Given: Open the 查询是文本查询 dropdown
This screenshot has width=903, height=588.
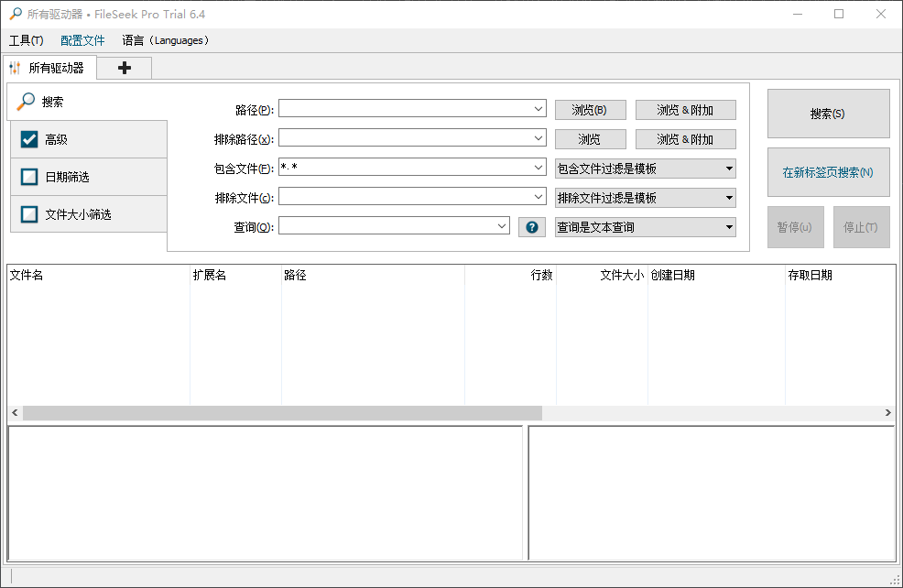Looking at the screenshot, I should (x=644, y=226).
